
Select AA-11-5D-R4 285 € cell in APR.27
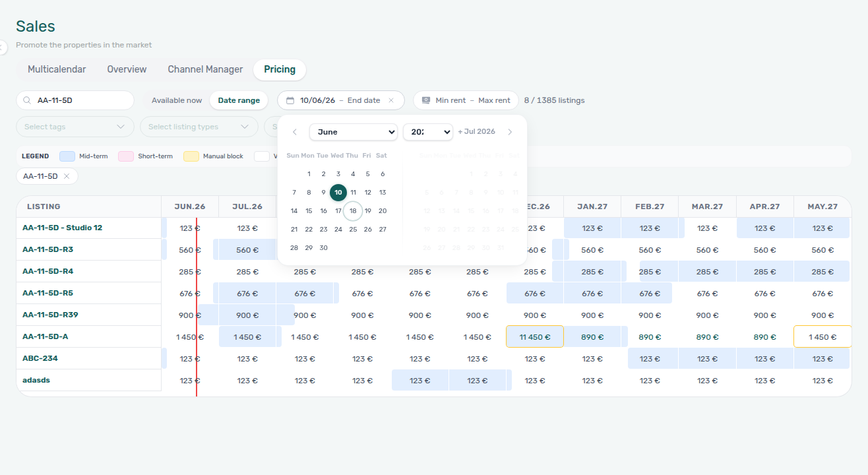[765, 272]
